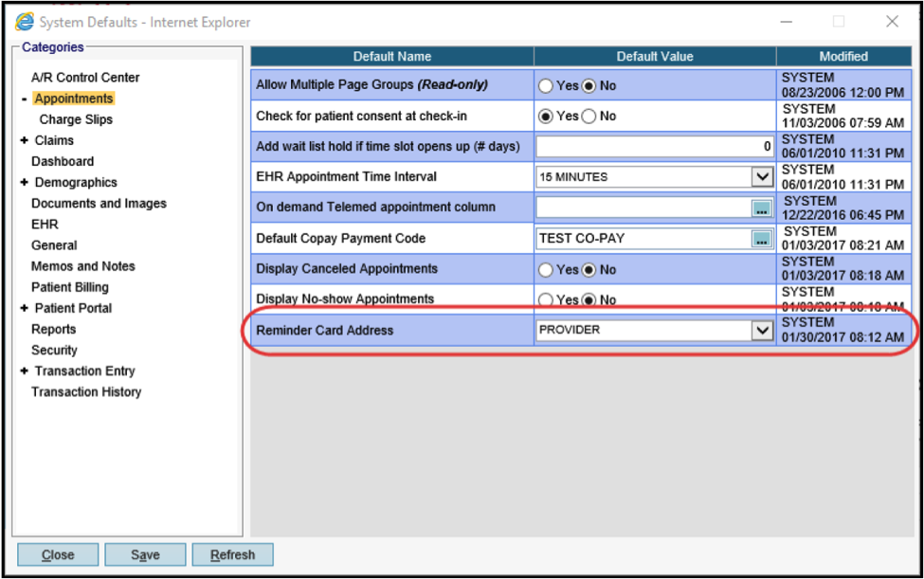The width and height of the screenshot is (924, 579).
Task: Select Charge Slips under Appointments
Action: [x=76, y=119]
